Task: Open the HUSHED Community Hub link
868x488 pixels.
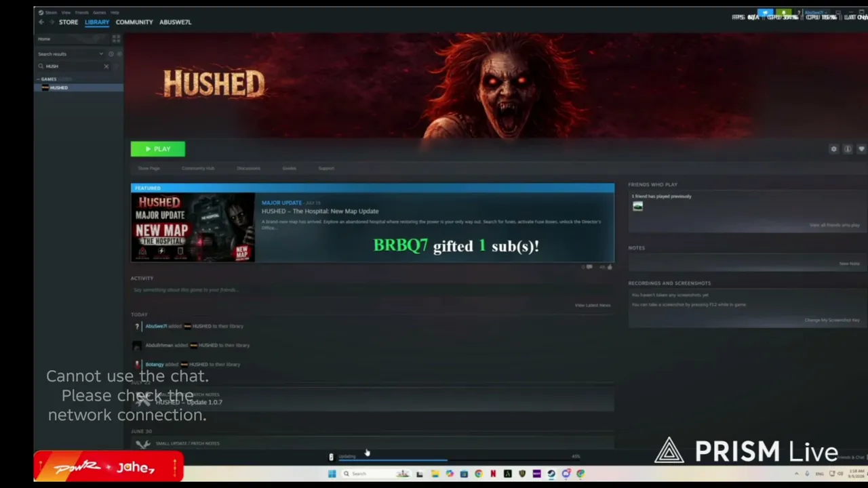Action: 198,168
